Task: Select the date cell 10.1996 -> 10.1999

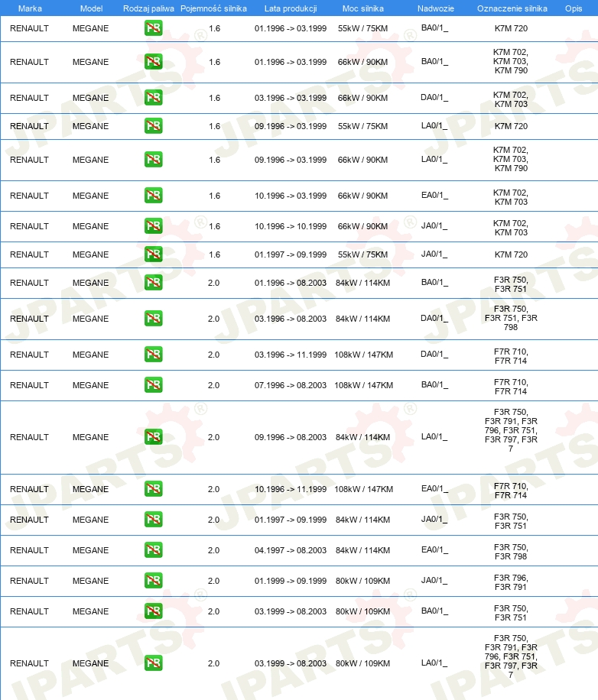Action: [291, 226]
